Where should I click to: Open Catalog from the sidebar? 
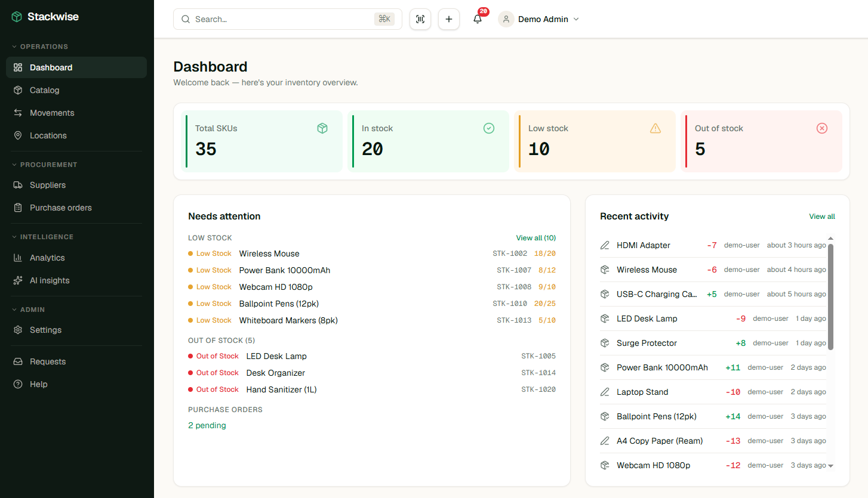44,90
